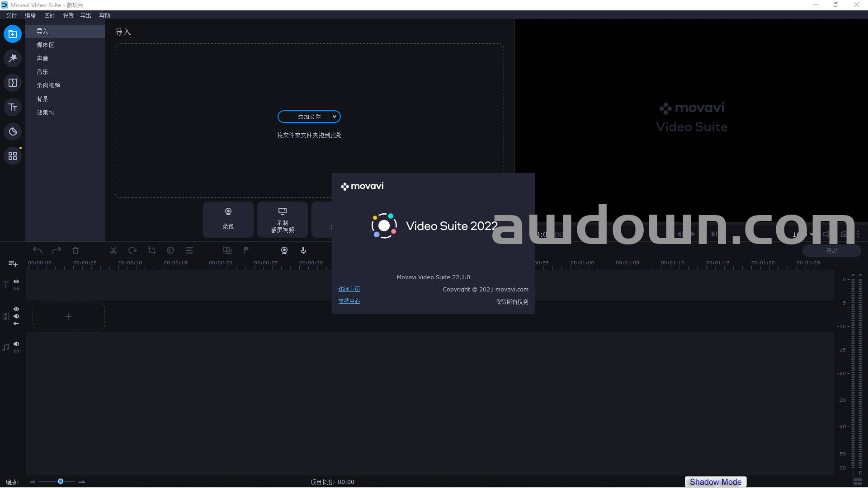Click the timeline zoom slider handle
Viewport: 868px width, 488px height.
(x=61, y=481)
